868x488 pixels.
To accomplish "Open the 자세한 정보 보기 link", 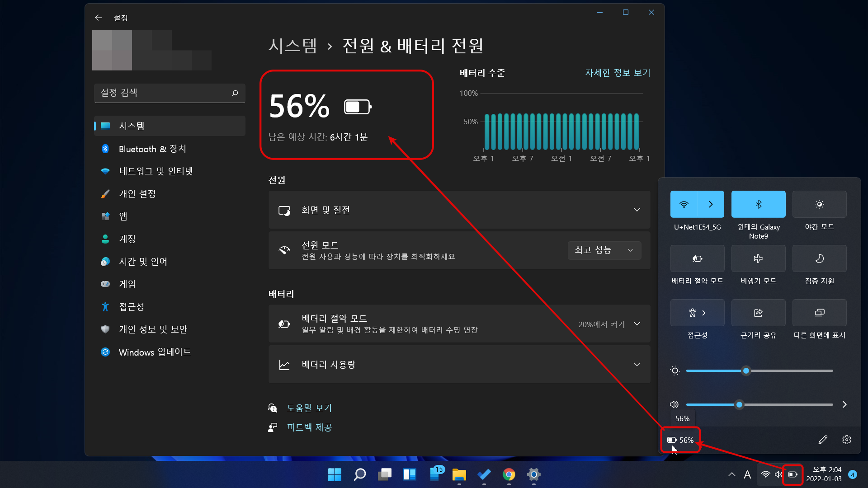I will click(x=617, y=72).
